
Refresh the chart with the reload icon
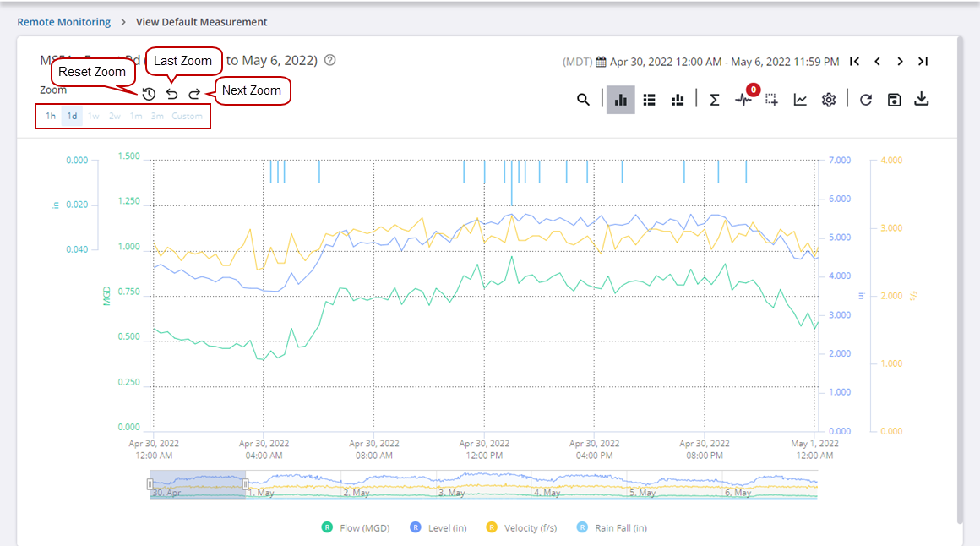coord(865,100)
